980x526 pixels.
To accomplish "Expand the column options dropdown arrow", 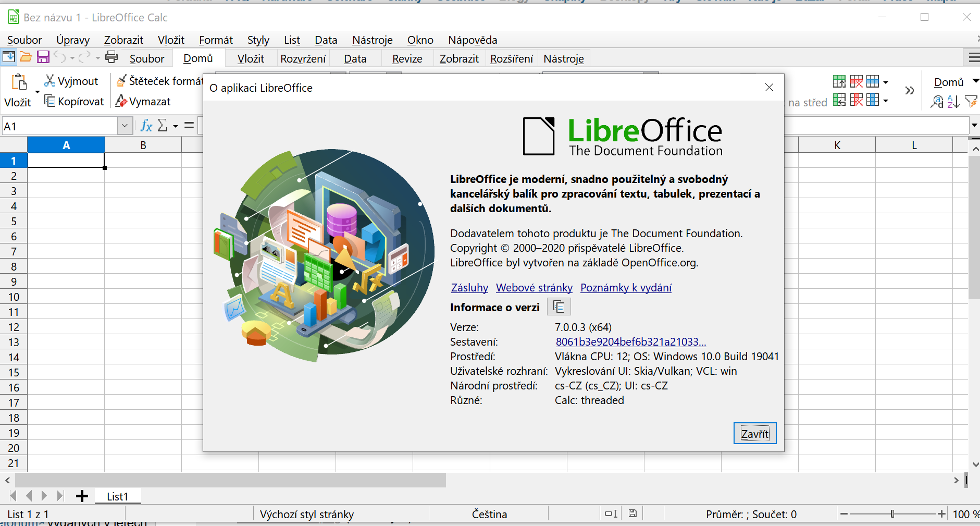I will (886, 101).
